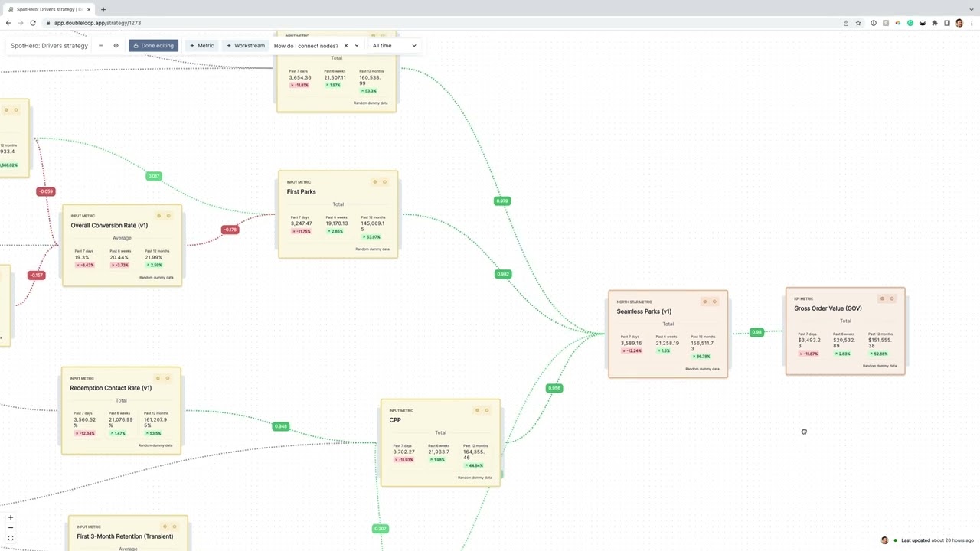Select the -0.178 correlation edge label
The height and width of the screenshot is (551, 980).
[230, 230]
